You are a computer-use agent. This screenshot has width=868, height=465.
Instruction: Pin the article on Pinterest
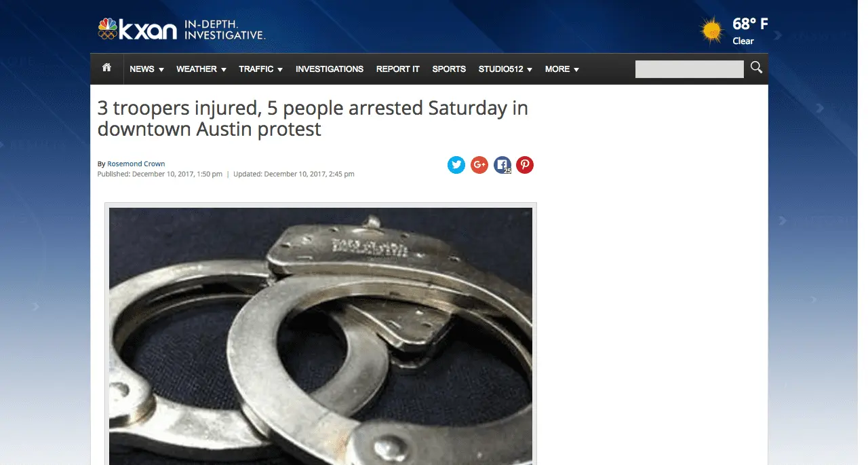[x=525, y=165]
